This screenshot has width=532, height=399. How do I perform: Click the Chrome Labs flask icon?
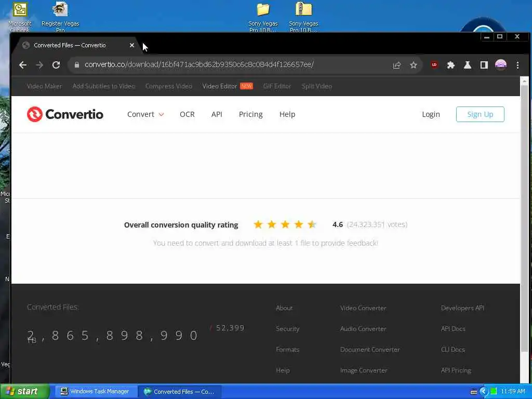tap(467, 65)
